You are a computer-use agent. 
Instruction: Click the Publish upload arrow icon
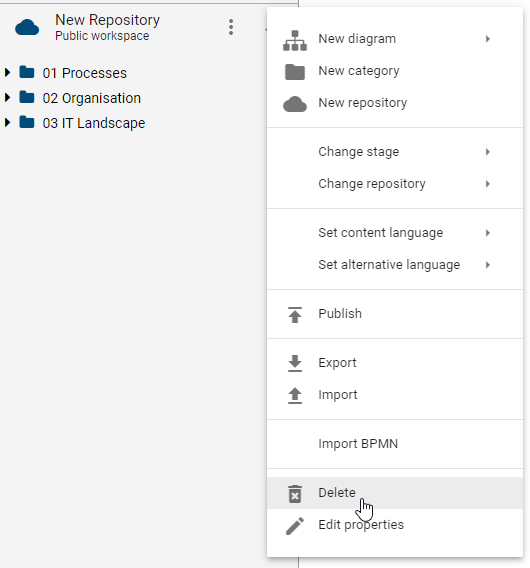(295, 314)
